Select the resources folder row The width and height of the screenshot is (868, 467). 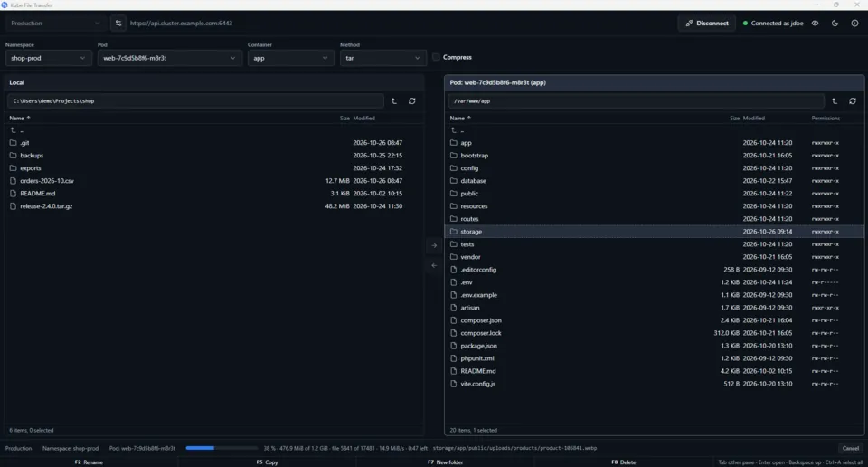pos(655,206)
